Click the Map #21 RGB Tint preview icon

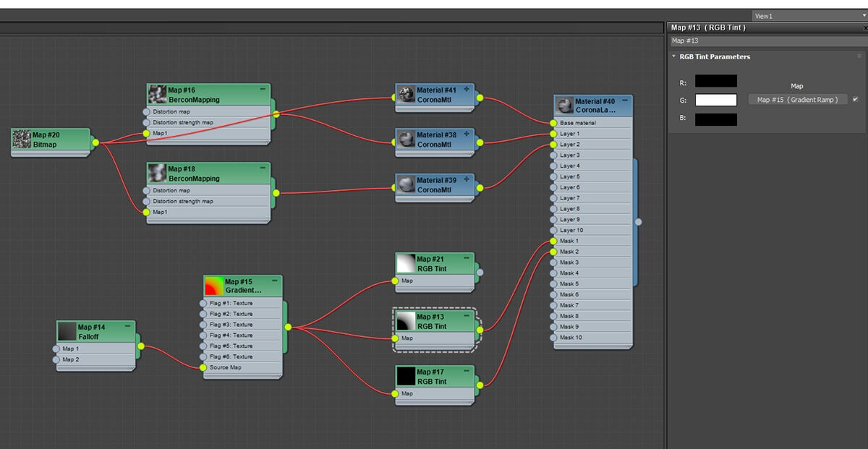(406, 263)
